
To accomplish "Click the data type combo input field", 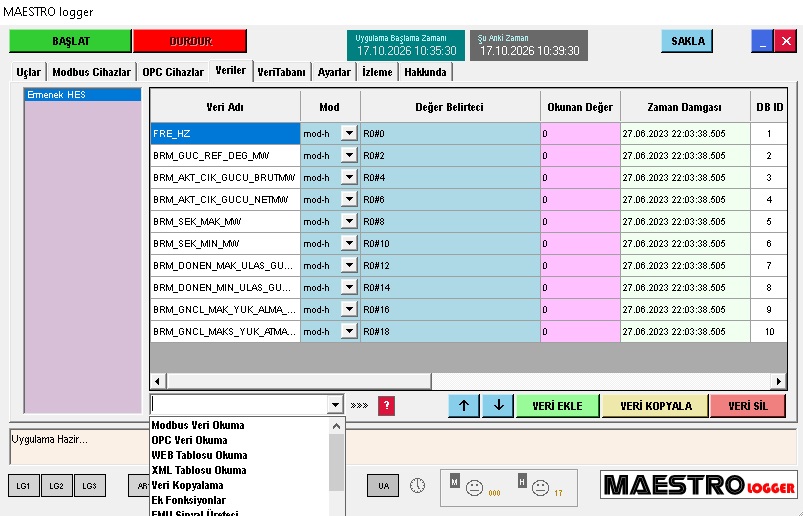I will [240, 405].
